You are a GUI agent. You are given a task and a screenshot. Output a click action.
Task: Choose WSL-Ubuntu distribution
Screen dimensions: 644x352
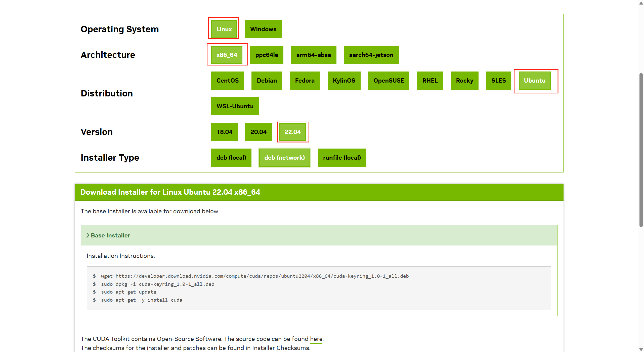pos(235,106)
